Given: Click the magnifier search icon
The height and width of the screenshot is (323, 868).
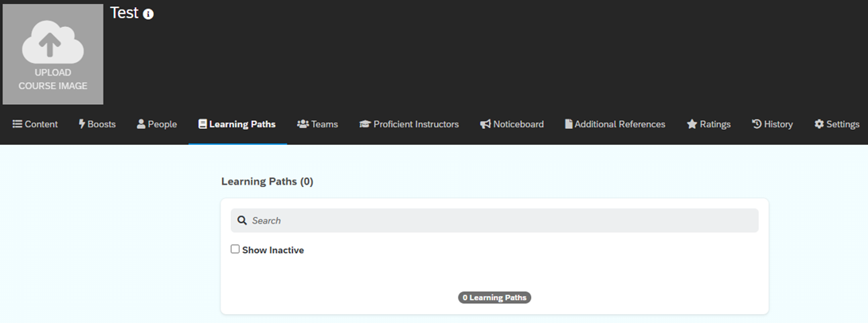Looking at the screenshot, I should click(x=242, y=220).
